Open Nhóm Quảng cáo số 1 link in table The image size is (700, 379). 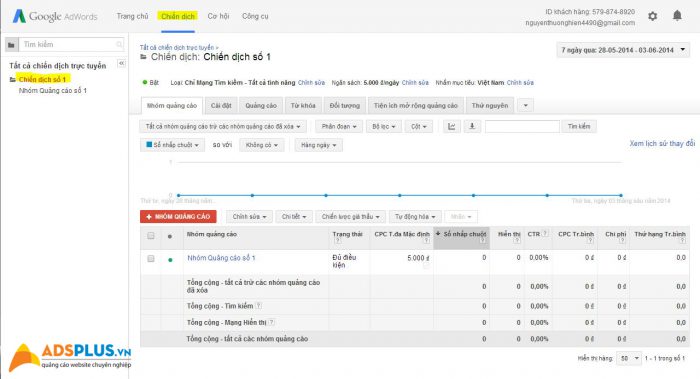click(221, 258)
